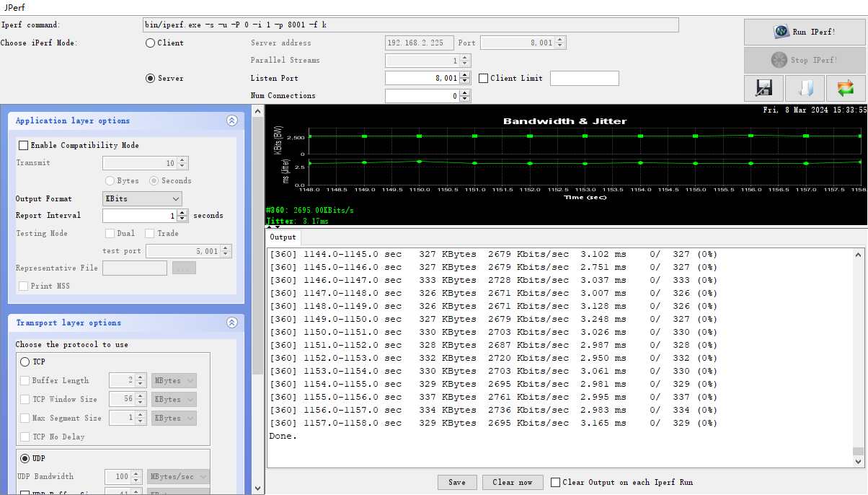Click the #360: 2695.00KBits/s readout
This screenshot has height=495, width=868.
[309, 210]
